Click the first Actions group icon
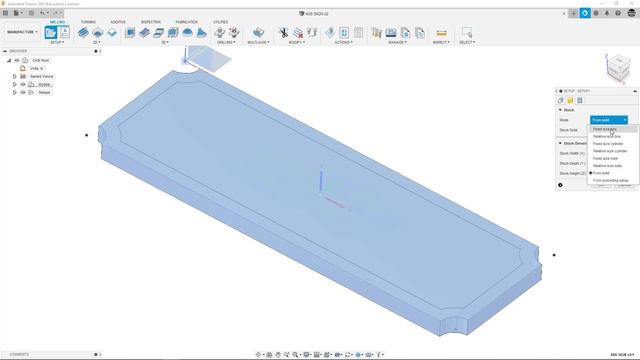The image size is (640, 360). point(330,32)
